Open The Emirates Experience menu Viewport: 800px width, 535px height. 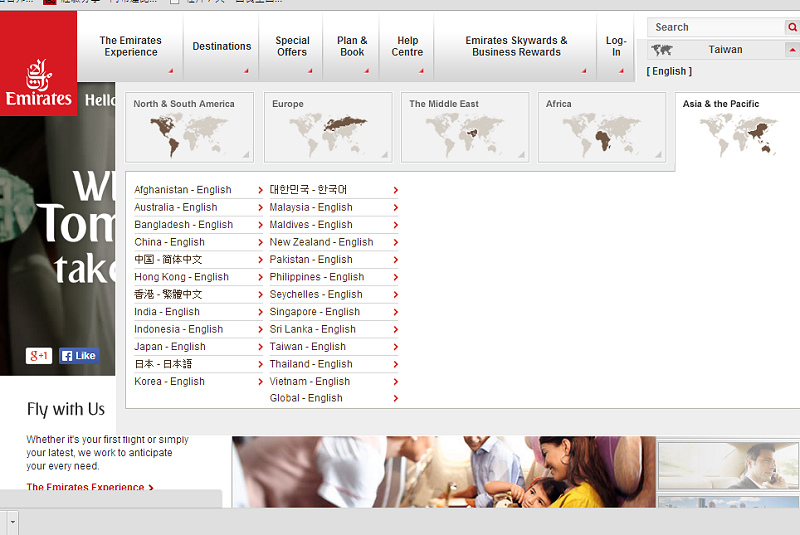click(131, 46)
